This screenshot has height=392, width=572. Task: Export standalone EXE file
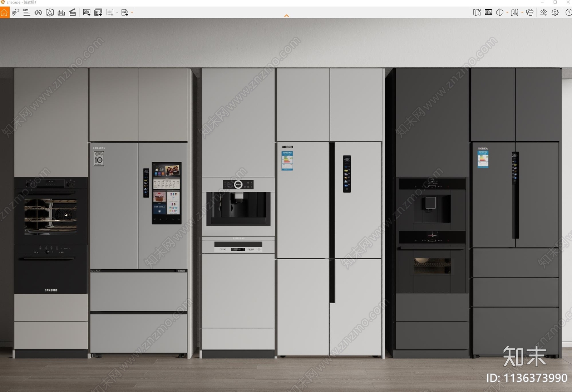(x=125, y=13)
